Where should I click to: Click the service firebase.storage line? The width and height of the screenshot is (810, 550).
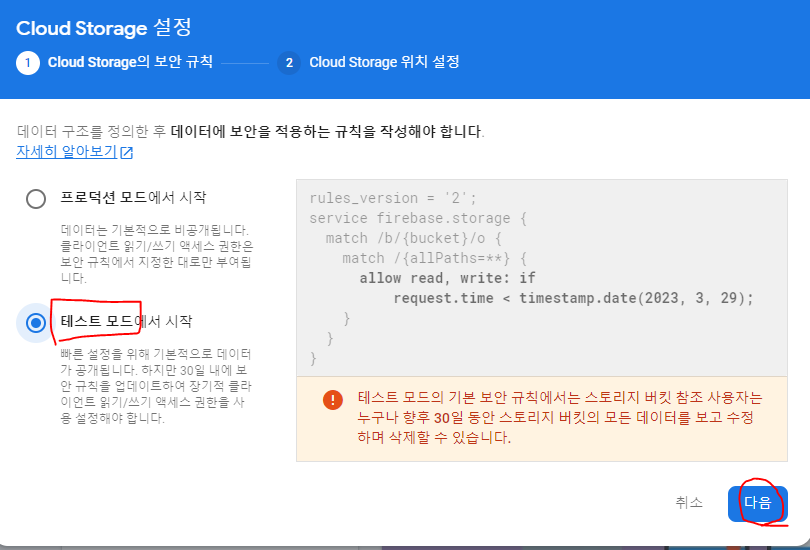coord(418,218)
